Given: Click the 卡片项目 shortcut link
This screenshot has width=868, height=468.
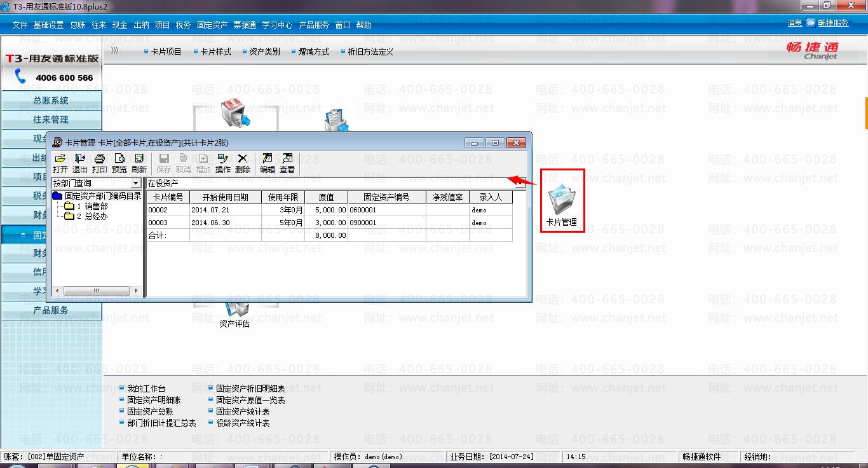Looking at the screenshot, I should click(166, 52).
